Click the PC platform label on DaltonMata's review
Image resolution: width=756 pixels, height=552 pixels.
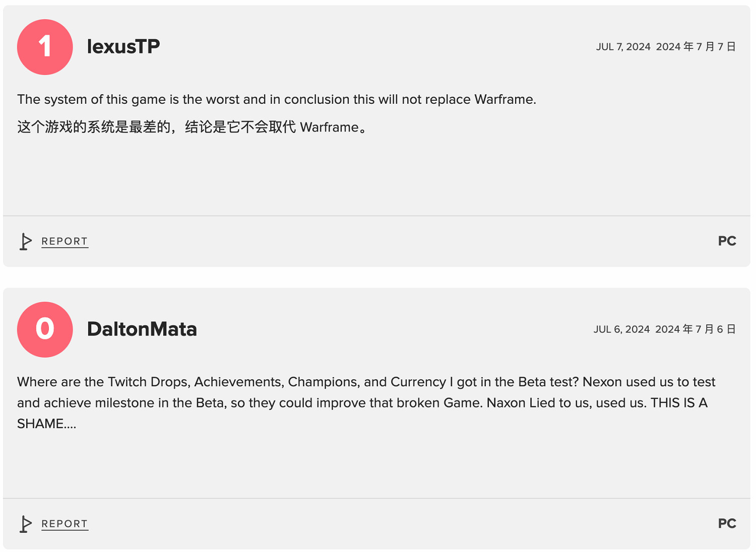pyautogui.click(x=727, y=524)
